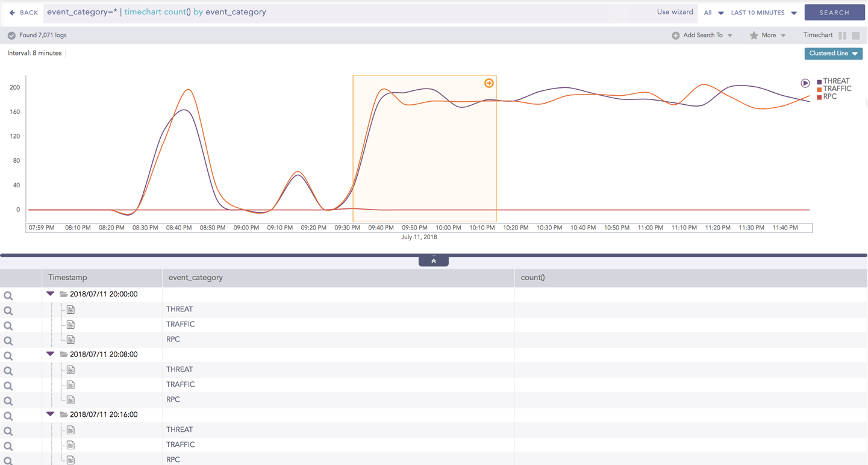Toggle THREAT series in chart legend
The width and height of the screenshot is (868, 465).
[x=835, y=81]
